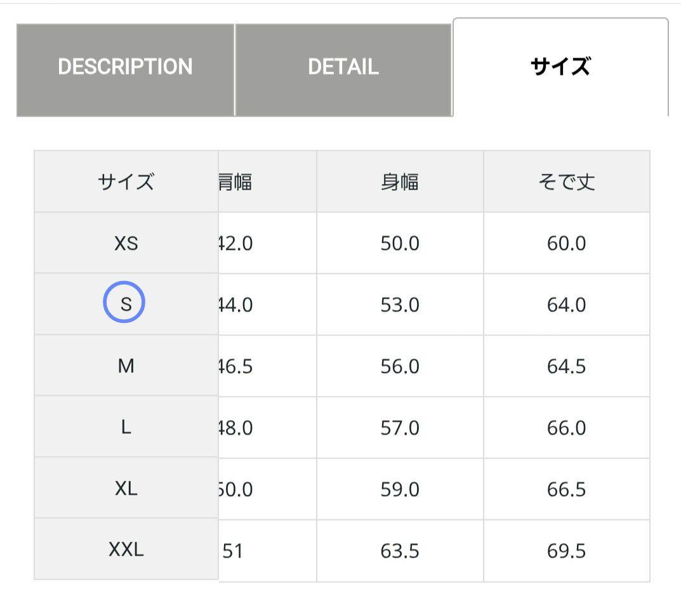
Task: Select the 身幅 column header
Action: tap(400, 181)
